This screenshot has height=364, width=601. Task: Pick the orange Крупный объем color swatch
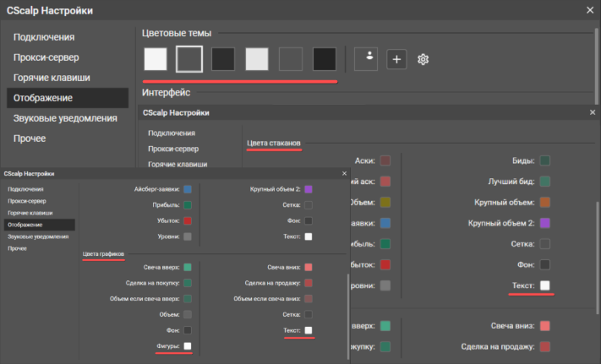click(544, 202)
